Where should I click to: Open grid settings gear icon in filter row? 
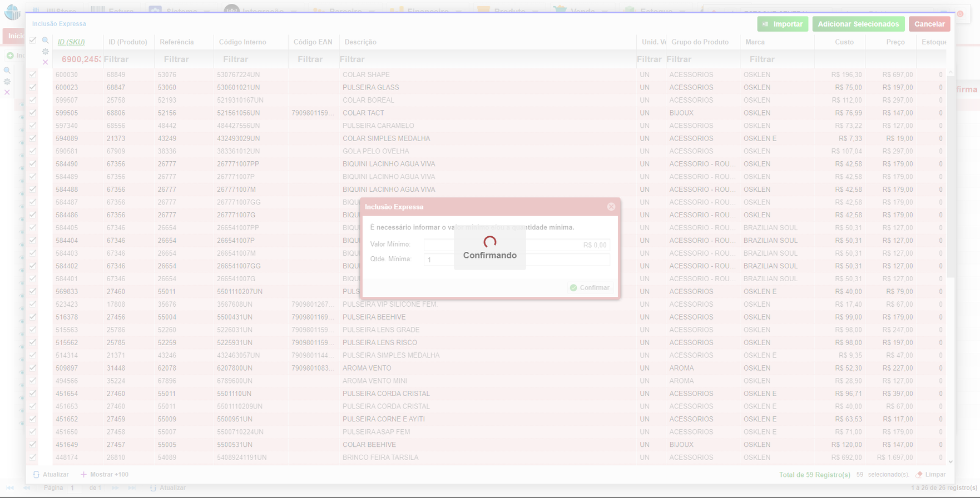coord(46,52)
